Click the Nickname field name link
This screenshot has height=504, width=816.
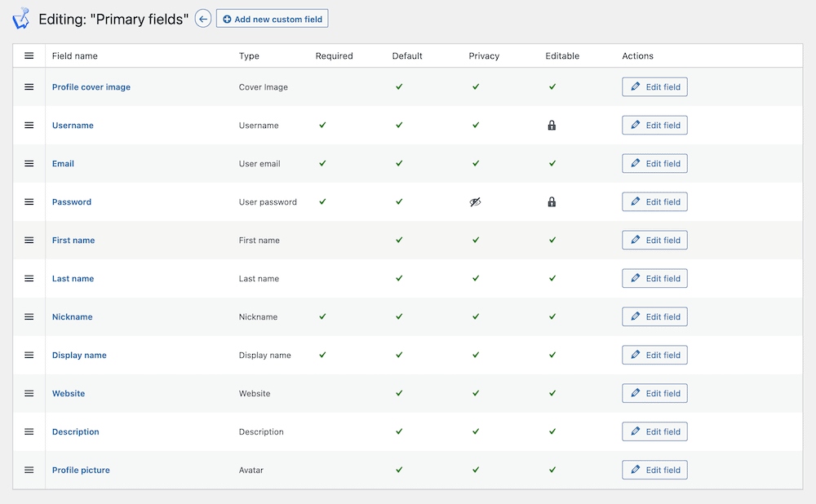tap(73, 316)
